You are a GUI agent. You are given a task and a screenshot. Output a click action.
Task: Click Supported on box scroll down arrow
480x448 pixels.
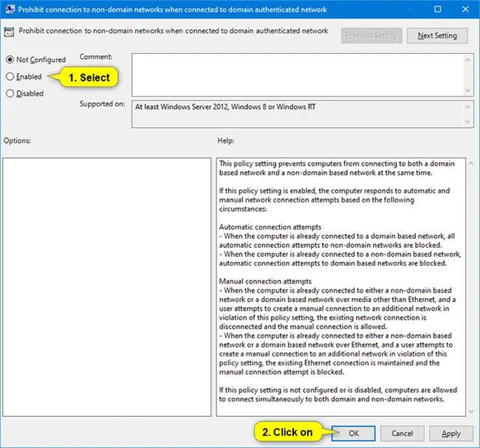tap(467, 122)
